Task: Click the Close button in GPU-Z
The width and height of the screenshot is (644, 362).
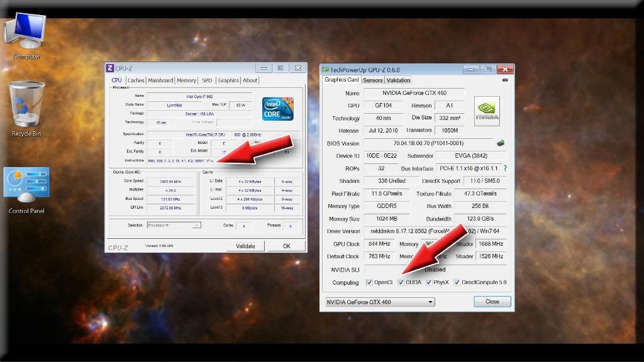Action: (x=492, y=302)
